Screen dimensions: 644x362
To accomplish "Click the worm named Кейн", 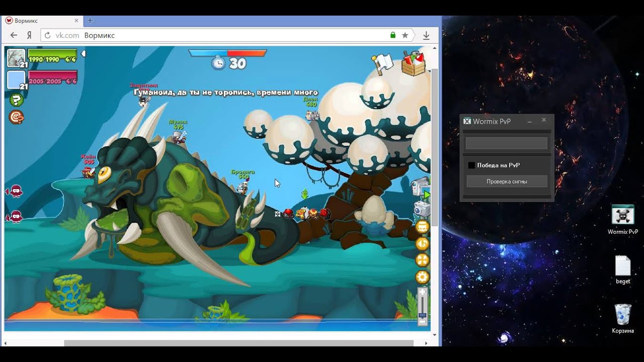I will pyautogui.click(x=89, y=172).
